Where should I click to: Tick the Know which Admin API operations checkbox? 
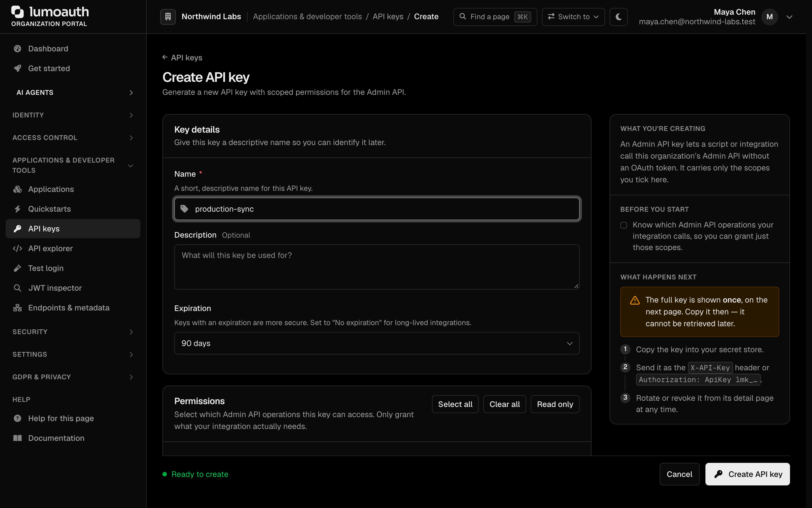pyautogui.click(x=623, y=225)
